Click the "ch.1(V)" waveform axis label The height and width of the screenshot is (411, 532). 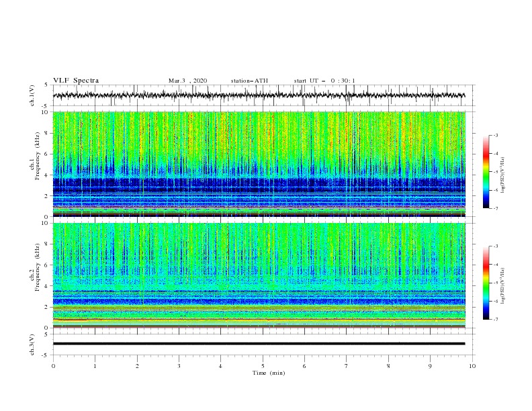coord(32,95)
